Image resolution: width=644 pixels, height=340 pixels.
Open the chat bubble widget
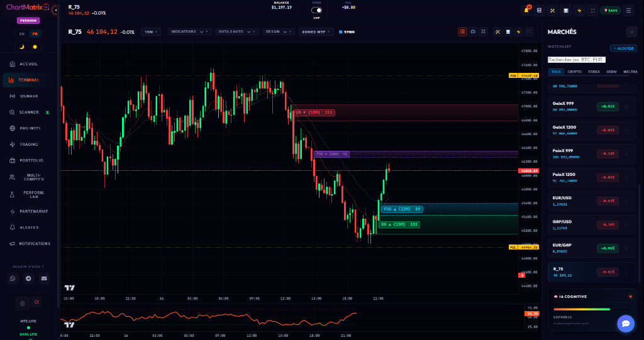click(626, 324)
